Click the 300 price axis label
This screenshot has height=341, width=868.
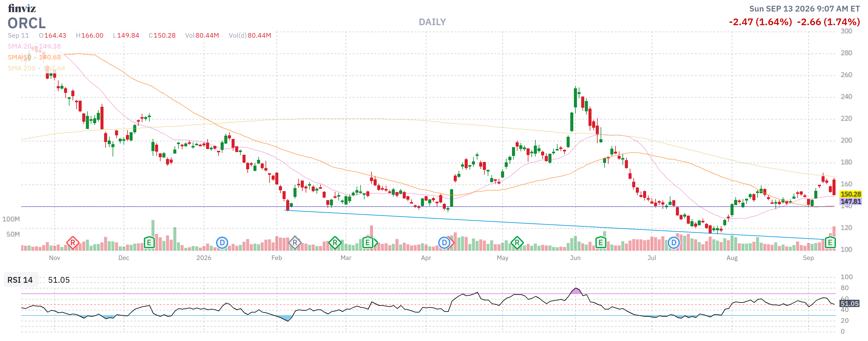point(846,31)
